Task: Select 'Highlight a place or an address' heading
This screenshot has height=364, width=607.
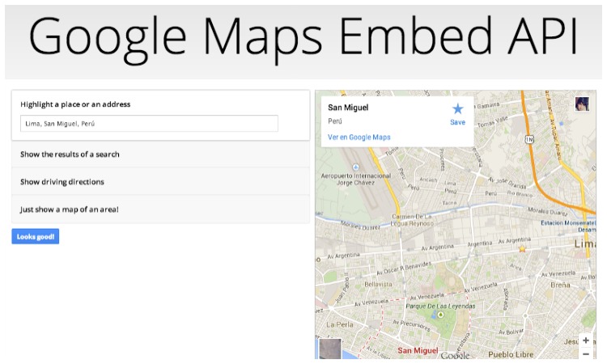Action: [x=75, y=104]
